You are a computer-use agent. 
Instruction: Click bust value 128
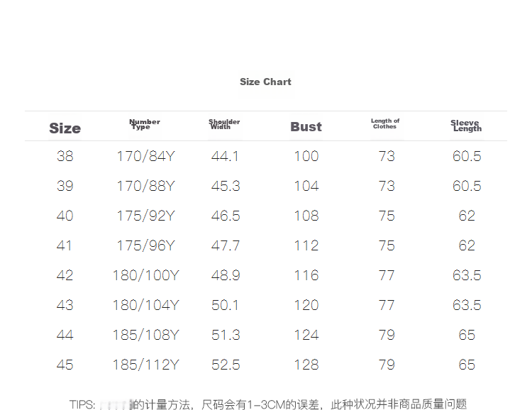tap(306, 365)
